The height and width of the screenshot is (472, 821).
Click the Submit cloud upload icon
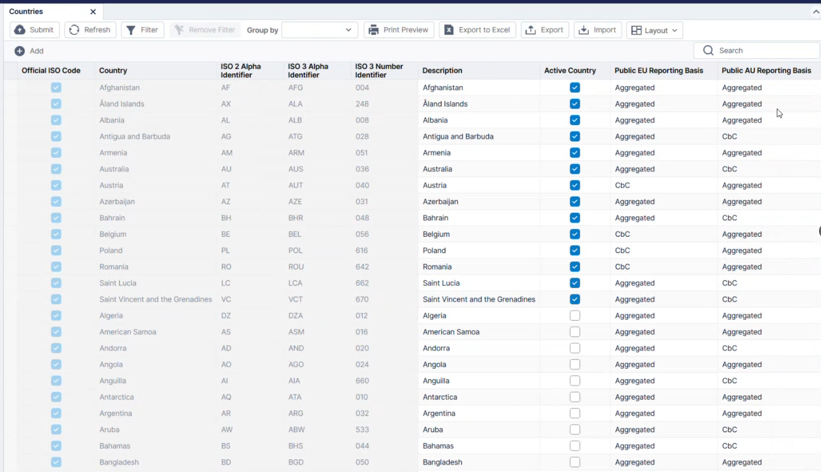coord(20,30)
